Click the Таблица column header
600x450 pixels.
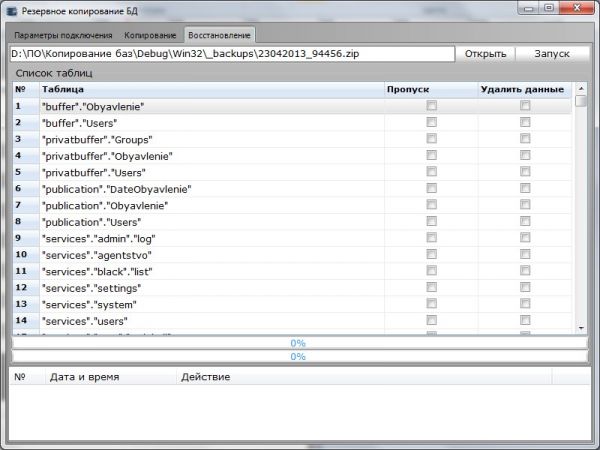212,90
